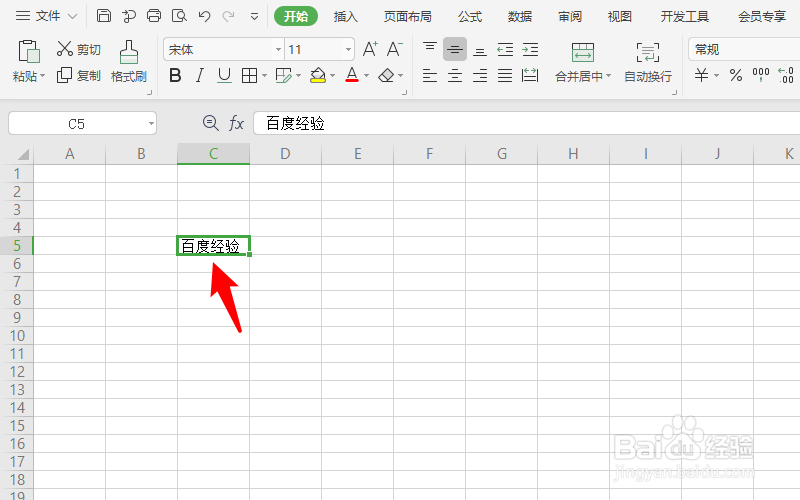Set left horizontal alignment

[x=430, y=76]
